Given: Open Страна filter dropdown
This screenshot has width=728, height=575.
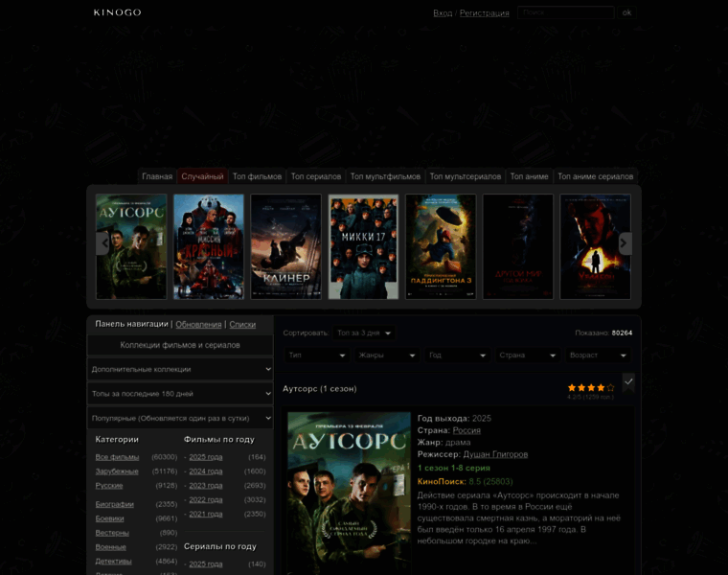Looking at the screenshot, I should point(528,356).
